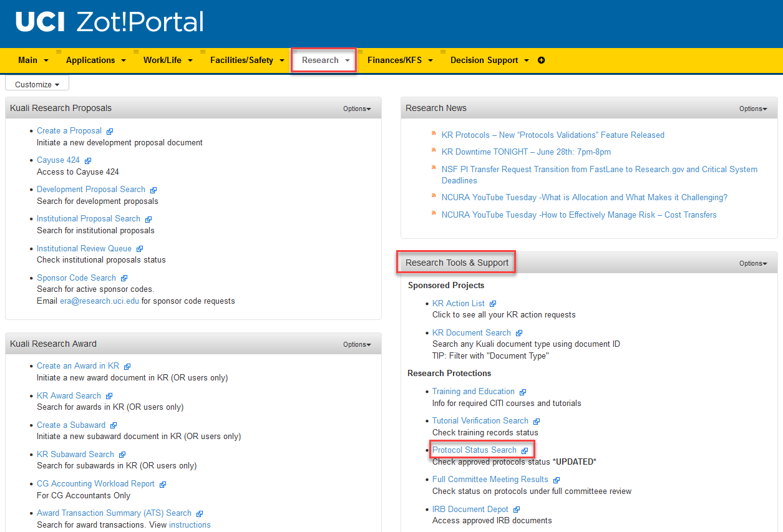Click external-link icon beside Tutorial Verification Search
783x532 pixels.
tap(537, 422)
